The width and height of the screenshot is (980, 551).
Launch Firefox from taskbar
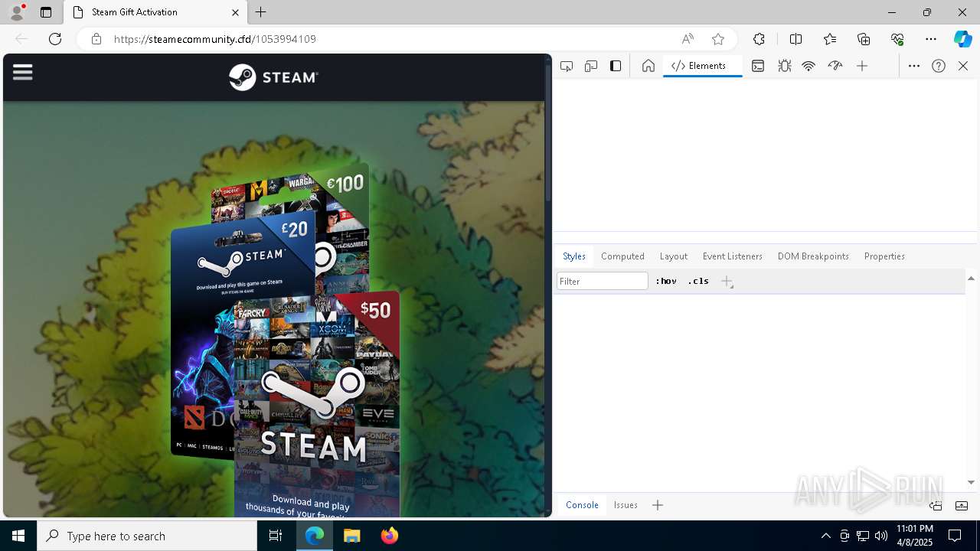389,536
